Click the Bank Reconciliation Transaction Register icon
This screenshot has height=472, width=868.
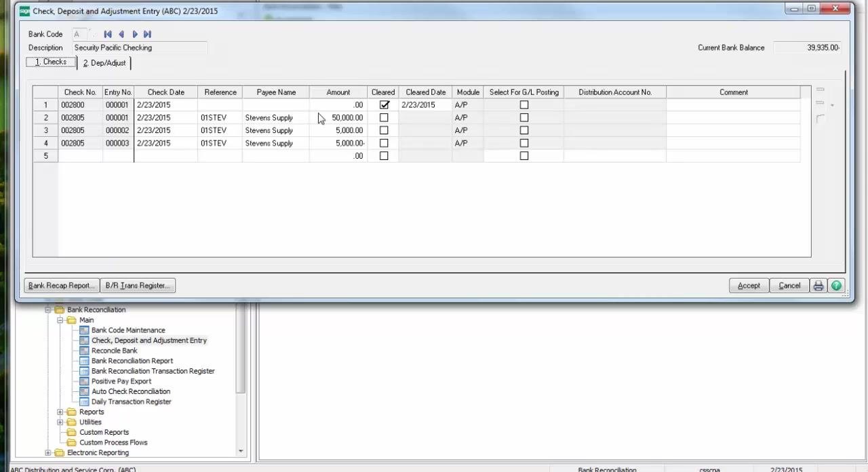coord(84,371)
